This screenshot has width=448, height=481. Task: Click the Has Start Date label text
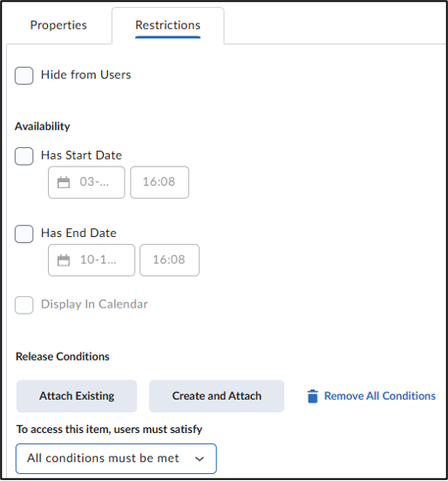tap(81, 155)
